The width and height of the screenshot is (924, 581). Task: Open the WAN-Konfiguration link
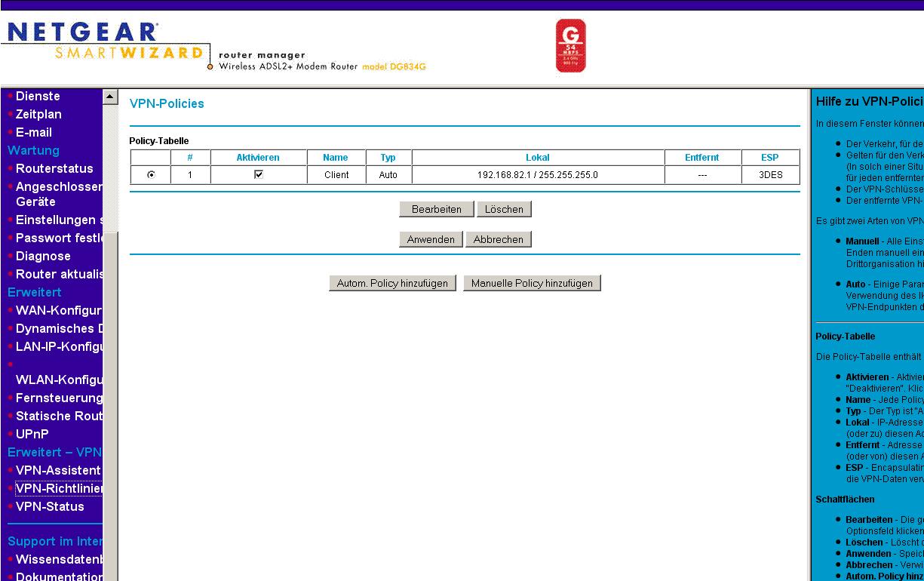pos(59,310)
